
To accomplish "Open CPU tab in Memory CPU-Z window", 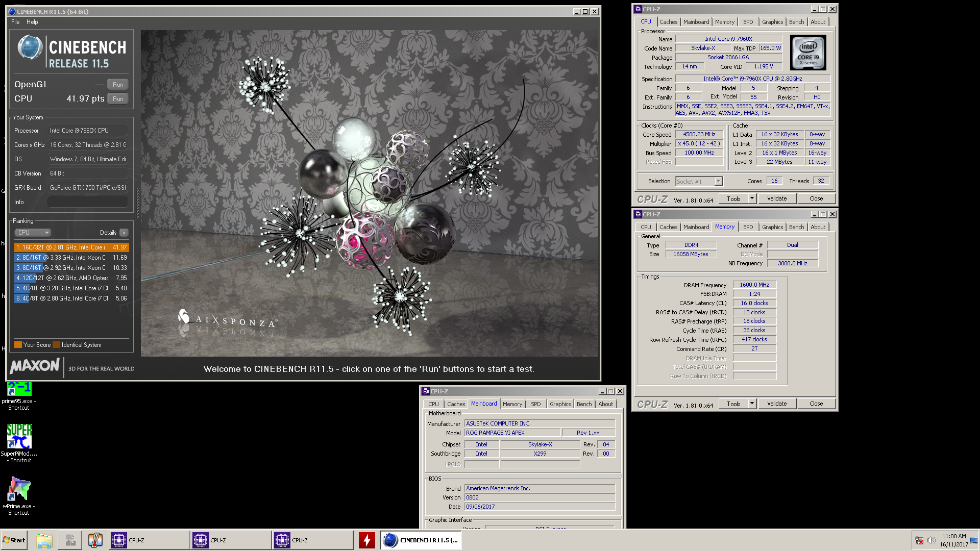I will pos(646,227).
